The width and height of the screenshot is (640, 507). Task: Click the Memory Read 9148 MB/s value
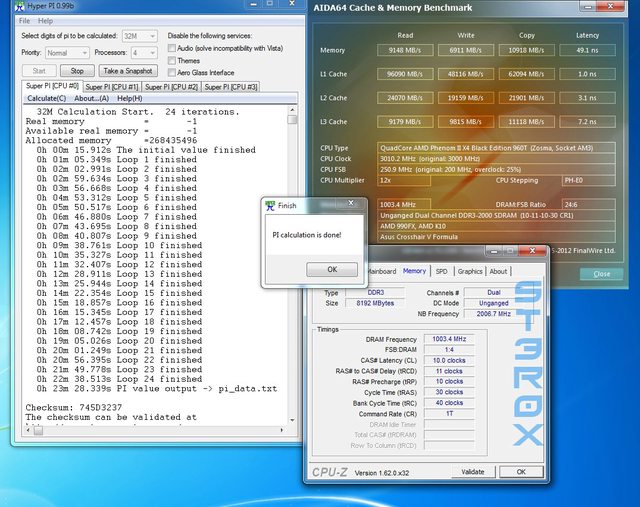(405, 51)
